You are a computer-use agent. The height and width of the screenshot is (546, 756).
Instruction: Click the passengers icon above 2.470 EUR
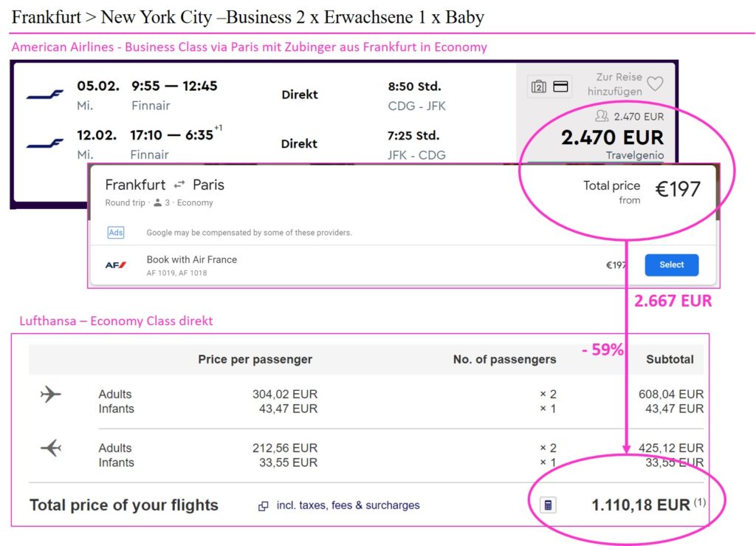(x=602, y=116)
